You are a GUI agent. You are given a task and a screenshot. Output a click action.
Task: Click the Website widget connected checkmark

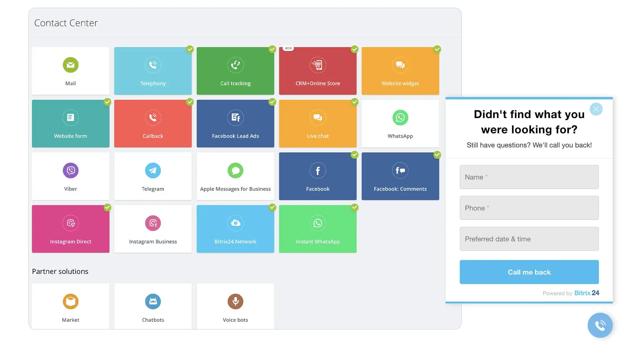tap(437, 49)
